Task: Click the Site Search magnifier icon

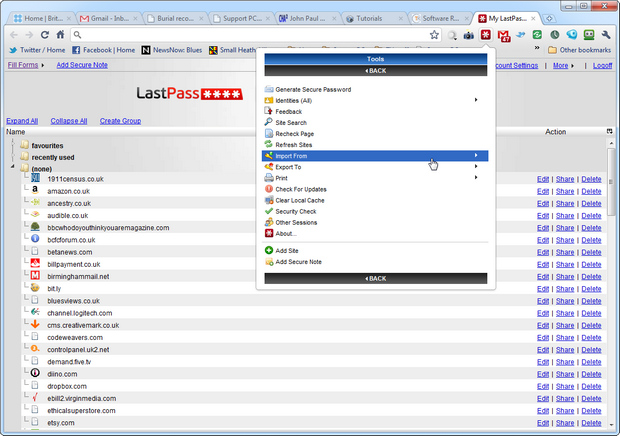Action: [269, 122]
